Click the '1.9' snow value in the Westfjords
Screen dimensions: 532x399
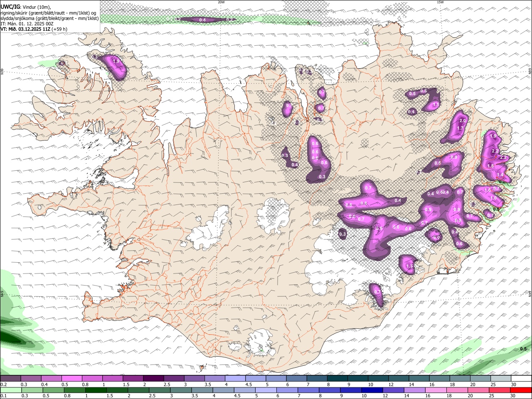pyautogui.click(x=116, y=61)
